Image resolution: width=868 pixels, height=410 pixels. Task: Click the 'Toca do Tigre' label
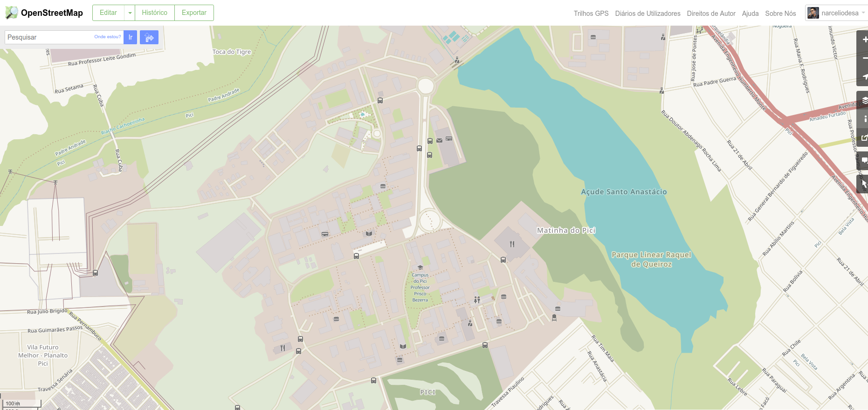tap(232, 52)
